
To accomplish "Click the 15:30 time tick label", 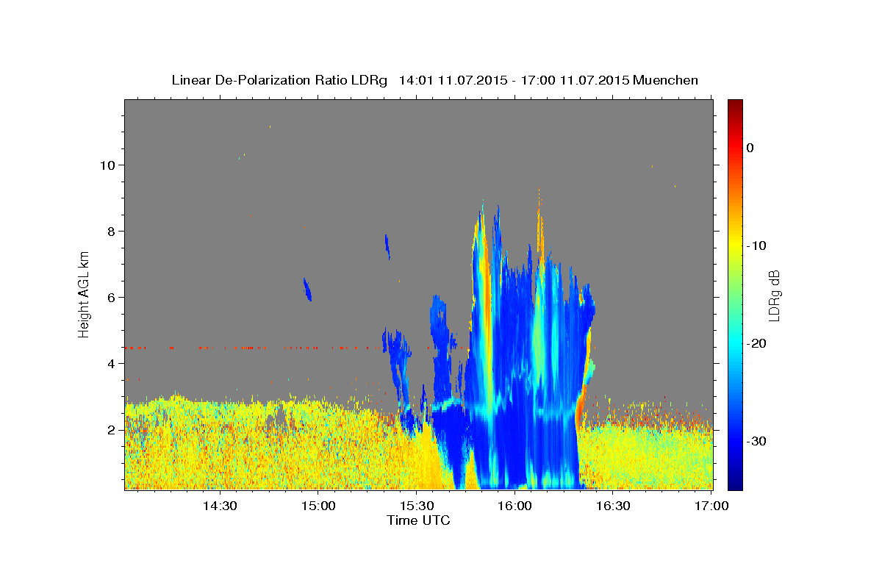I will click(416, 506).
